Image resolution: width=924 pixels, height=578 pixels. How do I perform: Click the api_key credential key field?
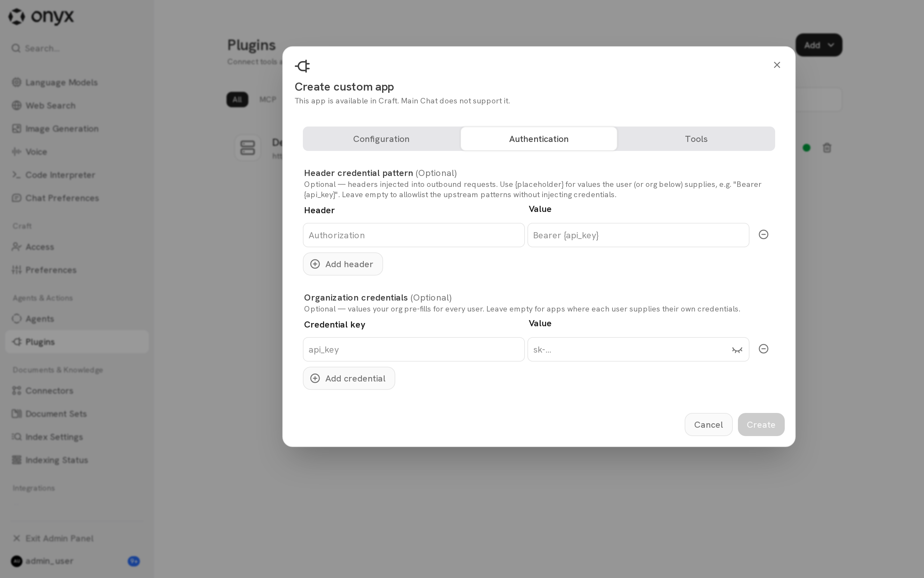click(x=414, y=349)
